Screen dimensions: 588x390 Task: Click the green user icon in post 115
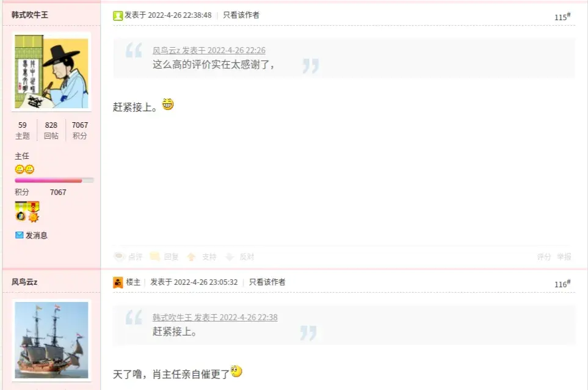point(118,15)
